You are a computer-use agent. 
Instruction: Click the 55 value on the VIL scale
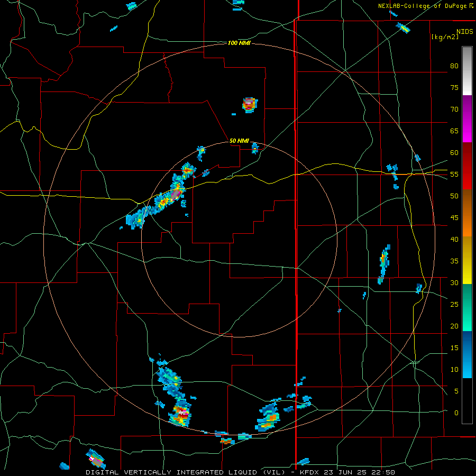pos(454,174)
